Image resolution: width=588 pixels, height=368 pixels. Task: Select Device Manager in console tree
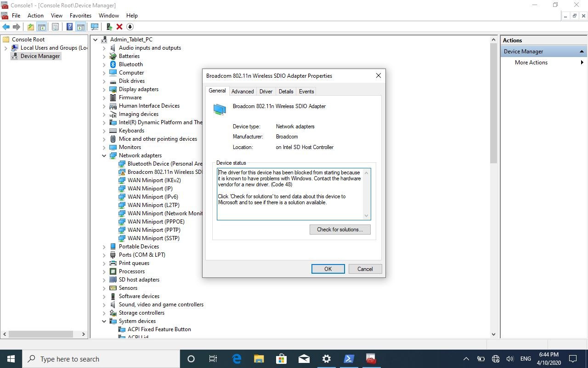(x=40, y=56)
